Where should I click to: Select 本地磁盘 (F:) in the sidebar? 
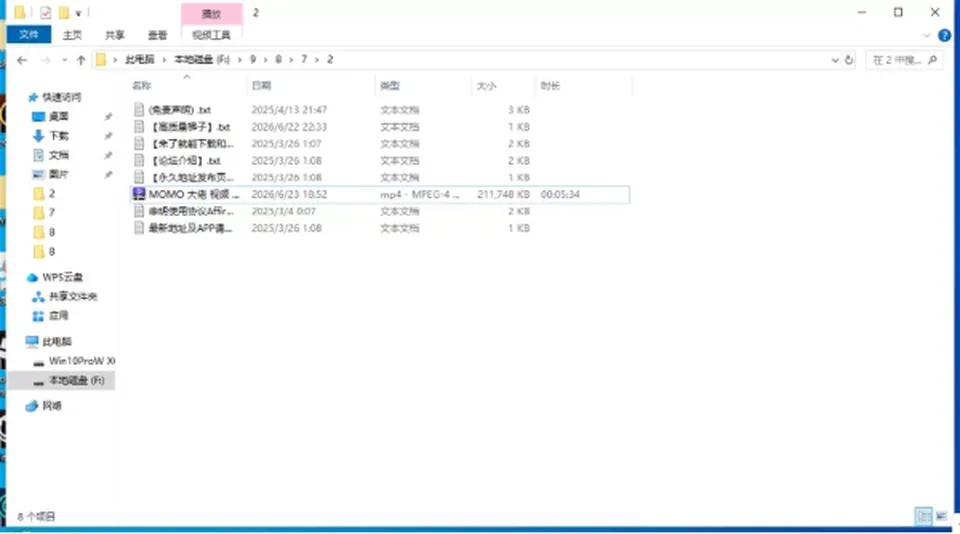coord(77,380)
